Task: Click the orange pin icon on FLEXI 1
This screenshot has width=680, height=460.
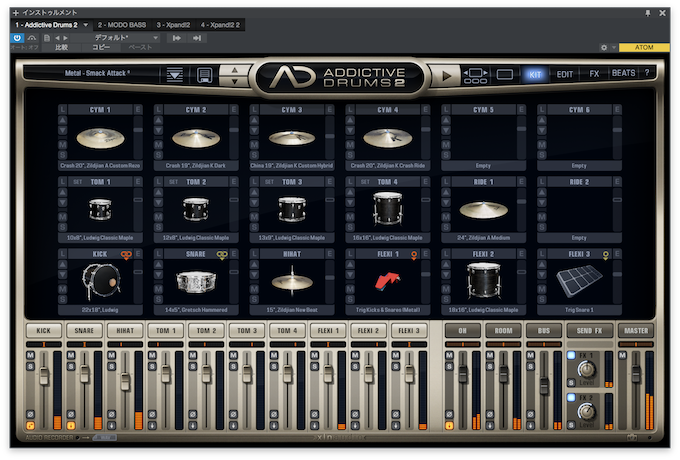Action: tap(414, 255)
